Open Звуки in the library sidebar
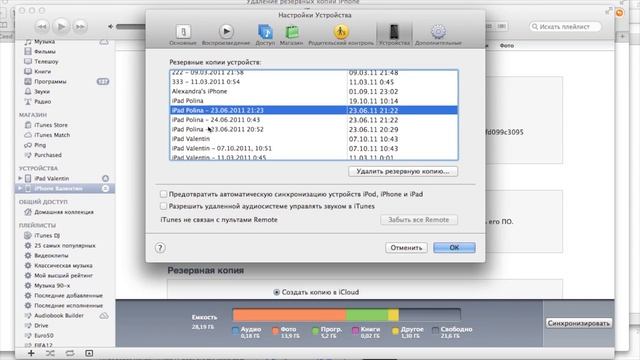The width and height of the screenshot is (640, 360). click(x=42, y=91)
